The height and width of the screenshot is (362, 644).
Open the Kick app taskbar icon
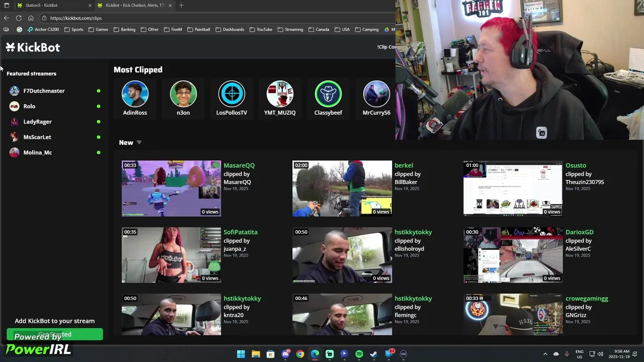330,354
